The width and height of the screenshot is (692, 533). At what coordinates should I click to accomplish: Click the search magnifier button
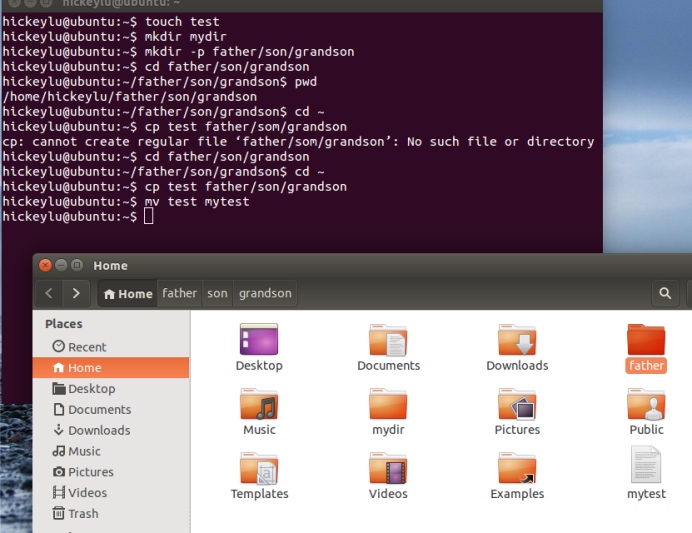664,294
